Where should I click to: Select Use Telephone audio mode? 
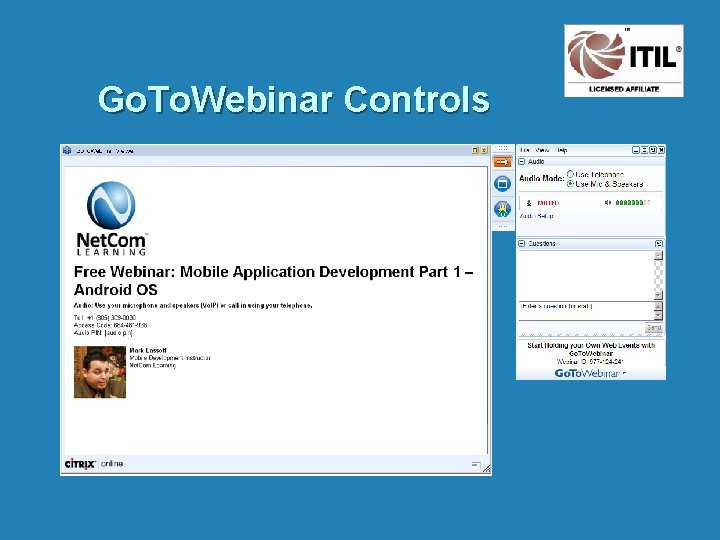570,174
